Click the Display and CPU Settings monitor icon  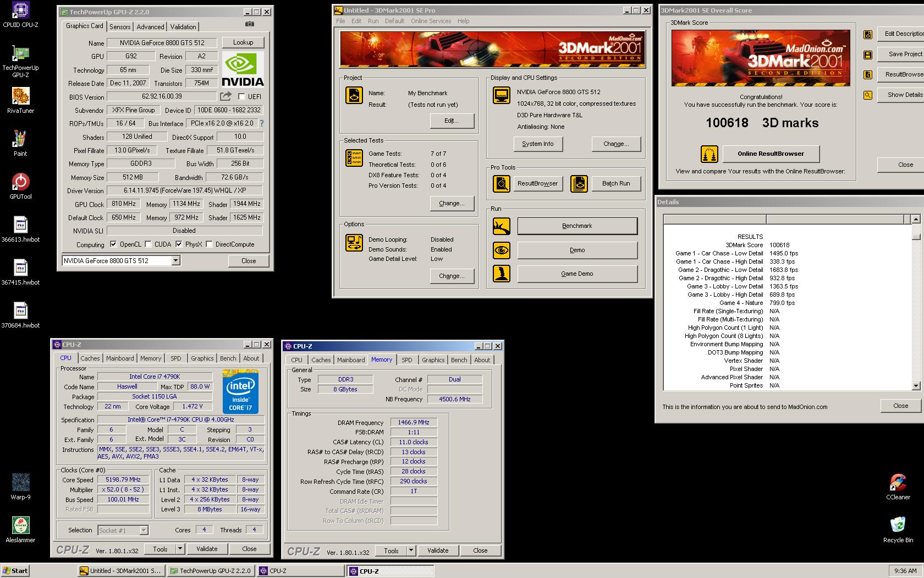coord(501,95)
